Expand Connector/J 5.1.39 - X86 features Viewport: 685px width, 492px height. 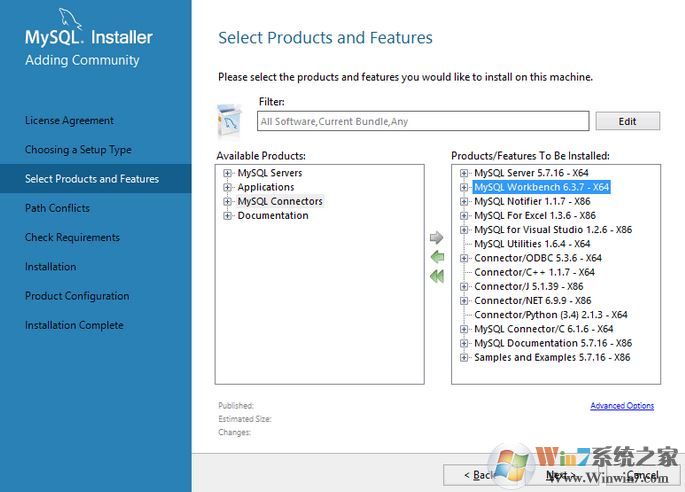[464, 287]
